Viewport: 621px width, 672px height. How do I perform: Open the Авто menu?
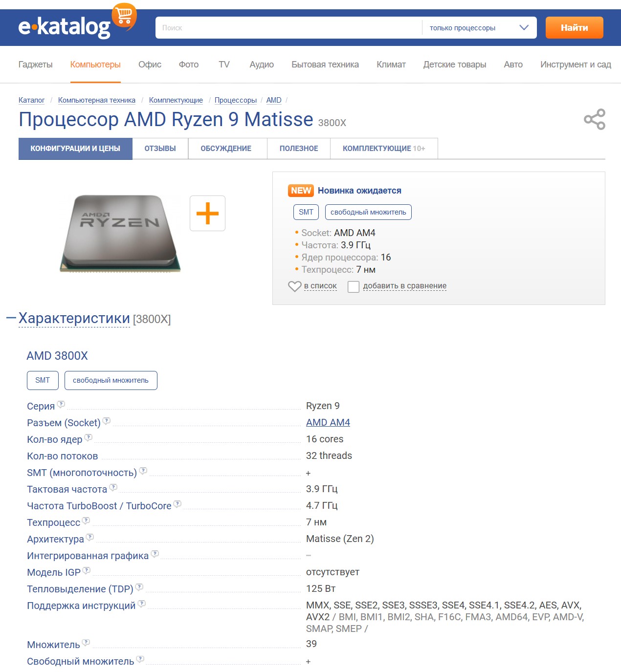513,65
